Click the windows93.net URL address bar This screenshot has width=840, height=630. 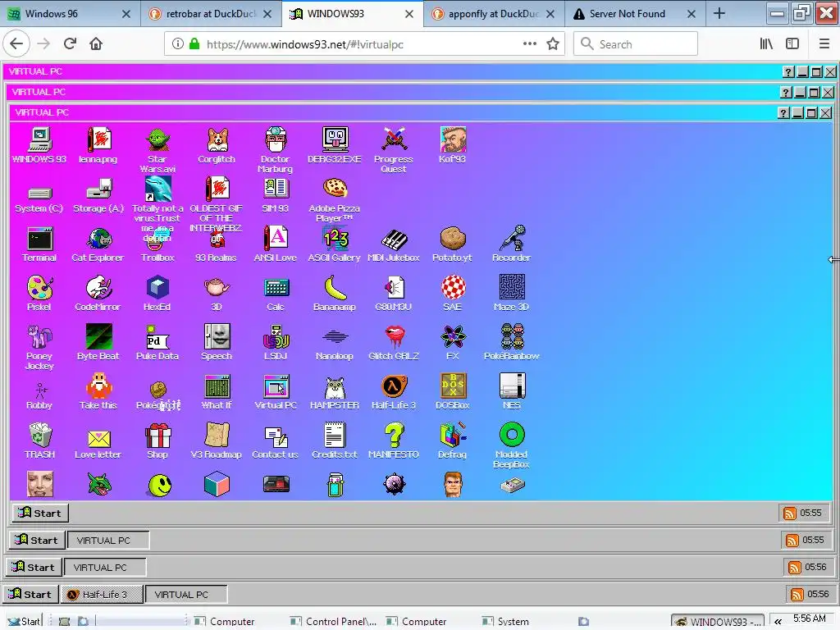tap(364, 44)
